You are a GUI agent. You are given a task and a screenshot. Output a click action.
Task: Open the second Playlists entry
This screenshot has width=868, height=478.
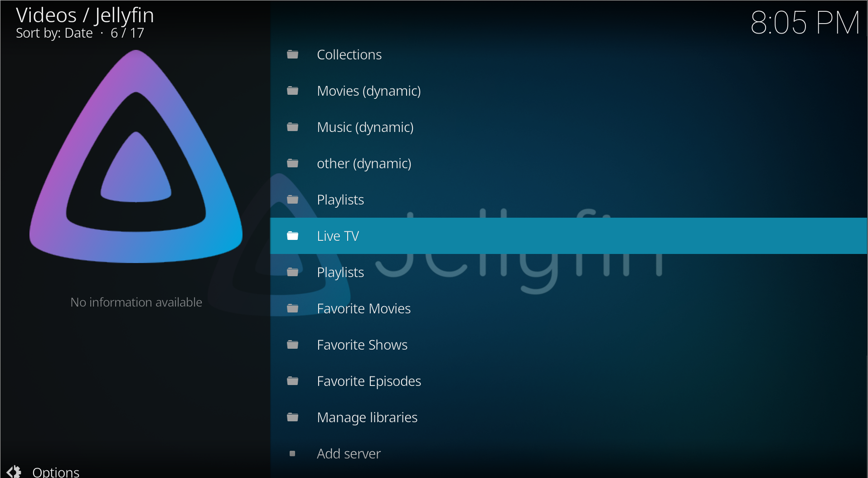(x=340, y=272)
